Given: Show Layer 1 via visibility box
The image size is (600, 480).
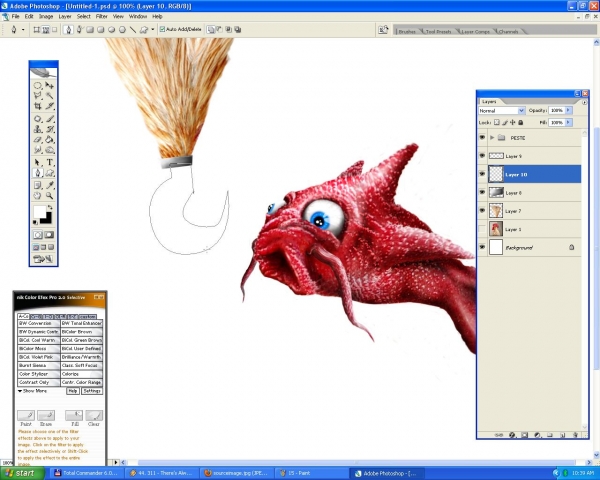Looking at the screenshot, I should coord(482,229).
